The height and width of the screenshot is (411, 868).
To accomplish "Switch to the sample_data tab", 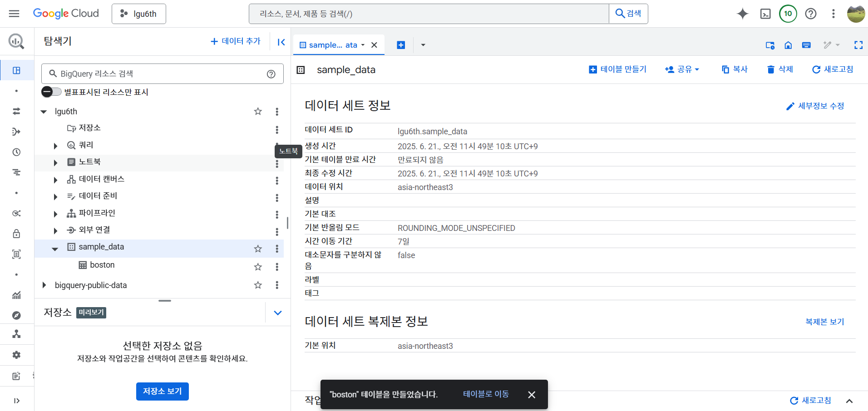I will coord(332,45).
